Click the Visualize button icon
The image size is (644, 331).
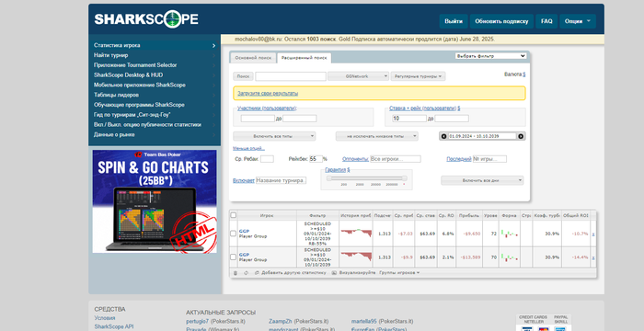coord(334,273)
